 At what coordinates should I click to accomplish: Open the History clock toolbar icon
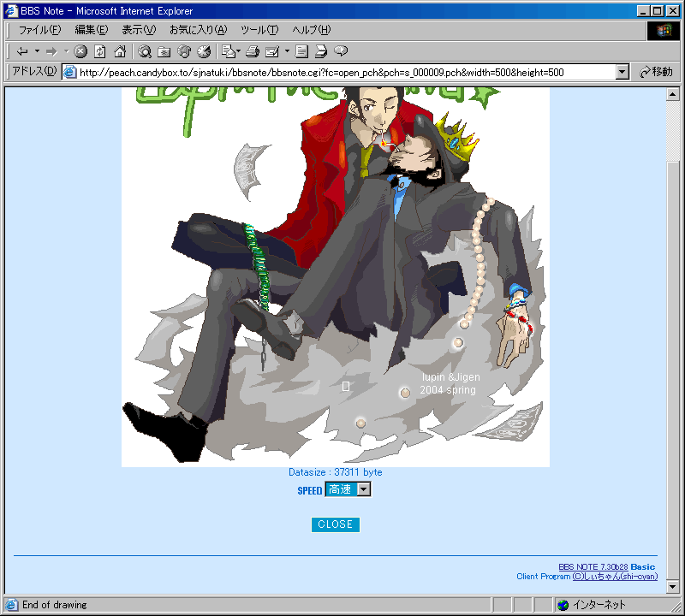pyautogui.click(x=204, y=51)
